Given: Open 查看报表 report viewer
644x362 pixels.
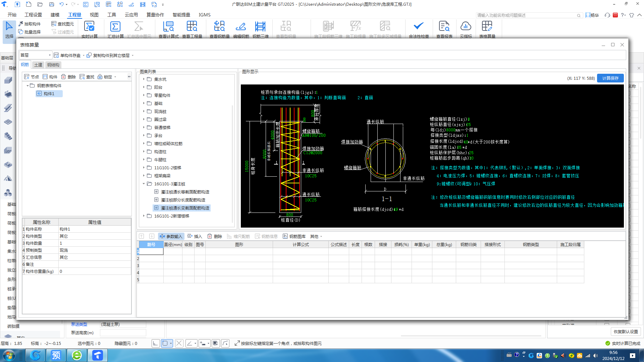Looking at the screenshot, I should (x=444, y=29).
